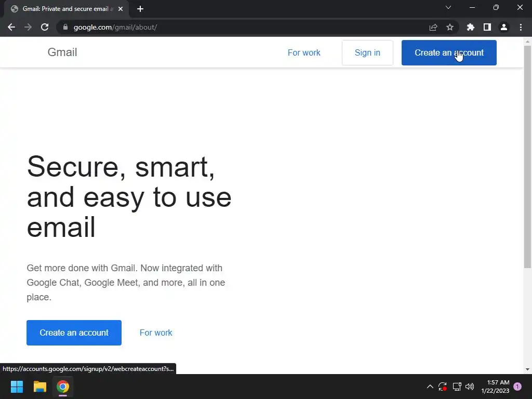Bookmark this tab with the star icon
The image size is (532, 399).
450,27
